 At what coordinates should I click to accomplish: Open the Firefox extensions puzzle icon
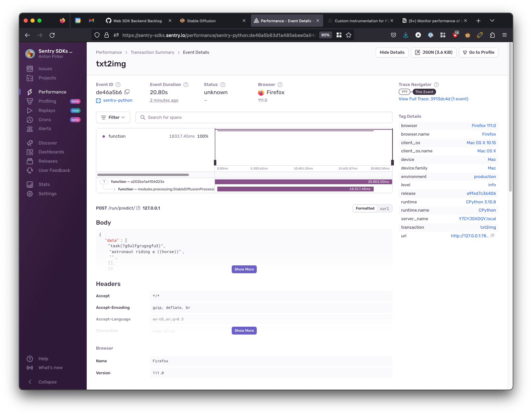pyautogui.click(x=492, y=35)
